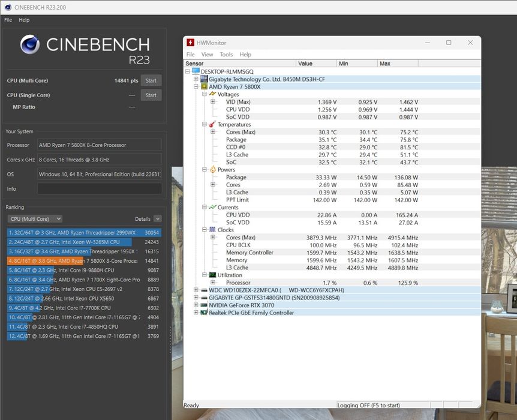This screenshot has height=420, width=517.
Task: Collapse the Clocks section
Action: 205,230
